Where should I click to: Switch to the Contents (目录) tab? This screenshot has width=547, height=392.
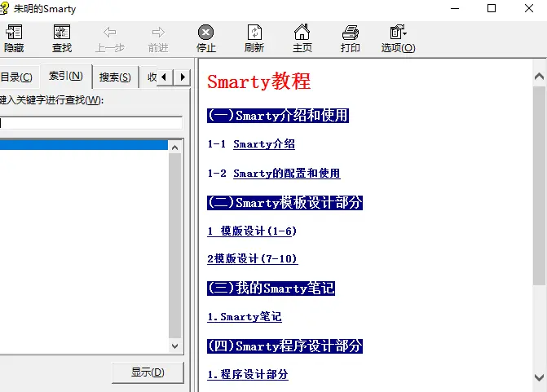pos(16,77)
